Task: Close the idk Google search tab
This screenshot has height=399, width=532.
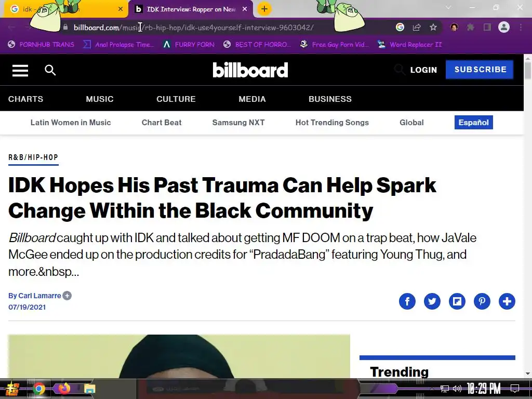Action: coord(121,9)
